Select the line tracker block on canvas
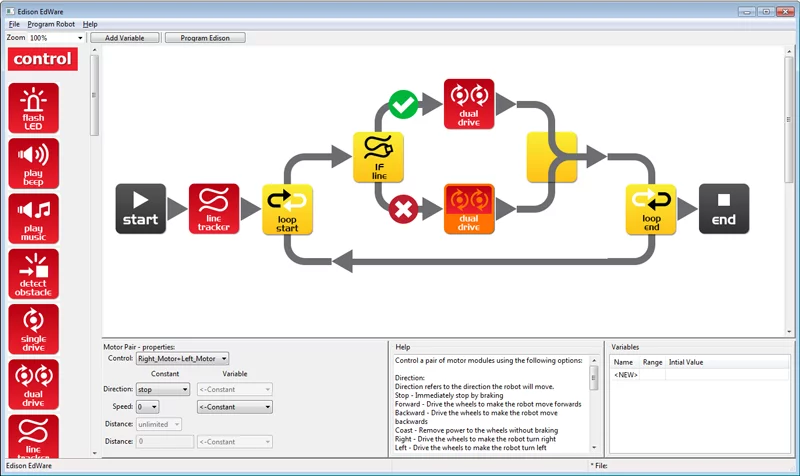 tap(214, 209)
